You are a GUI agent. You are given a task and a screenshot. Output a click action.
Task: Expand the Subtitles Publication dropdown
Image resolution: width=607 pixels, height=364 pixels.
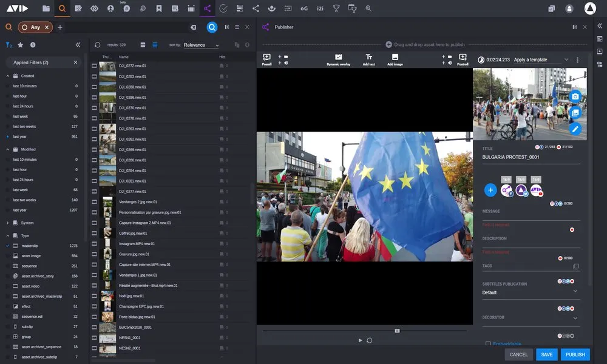pyautogui.click(x=575, y=291)
